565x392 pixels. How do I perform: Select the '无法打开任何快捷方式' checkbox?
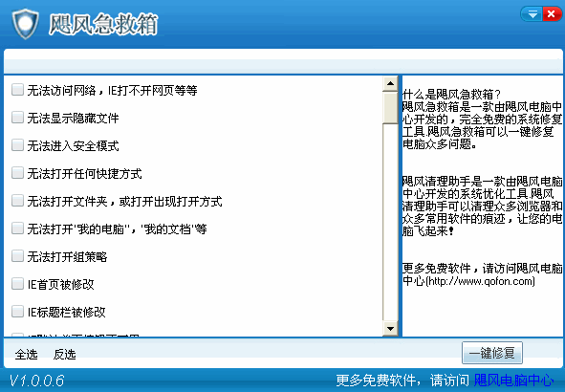pyautogui.click(x=17, y=173)
